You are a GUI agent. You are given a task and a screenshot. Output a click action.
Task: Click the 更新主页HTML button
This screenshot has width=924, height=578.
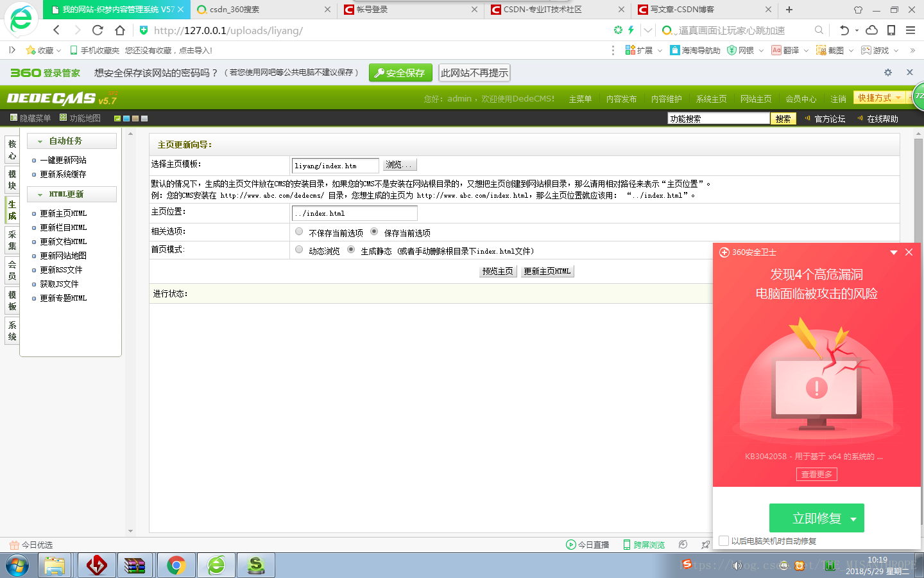click(547, 271)
